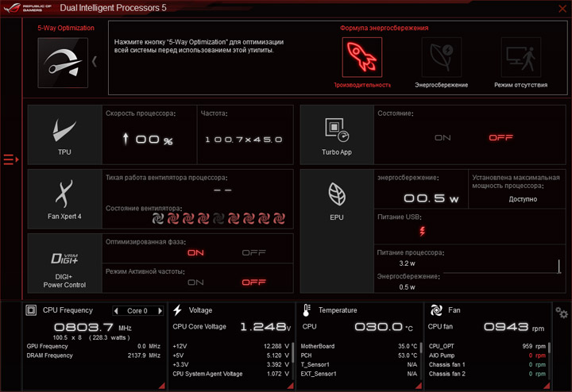Expand the CPU Frequency panel corner
The image size is (572, 392).
click(162, 386)
